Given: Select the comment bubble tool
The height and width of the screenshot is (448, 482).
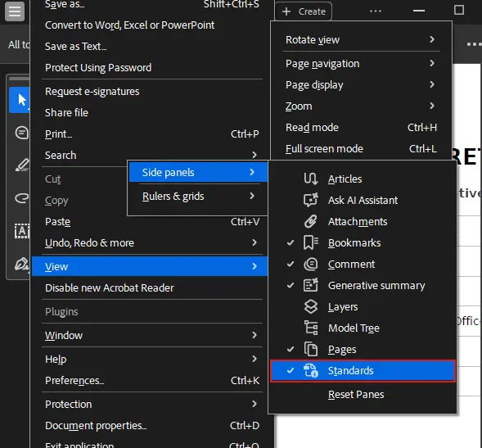Looking at the screenshot, I should [x=22, y=133].
